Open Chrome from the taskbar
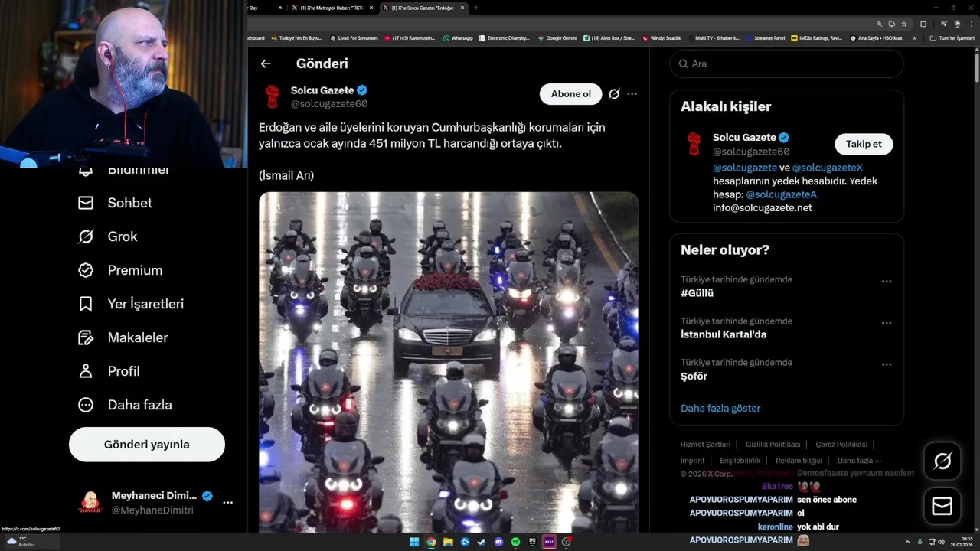 click(x=431, y=542)
